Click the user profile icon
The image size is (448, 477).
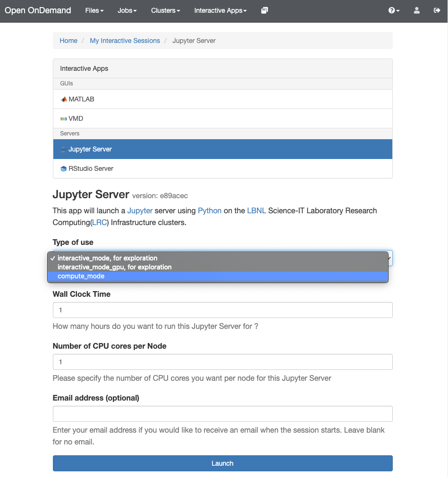[416, 10]
